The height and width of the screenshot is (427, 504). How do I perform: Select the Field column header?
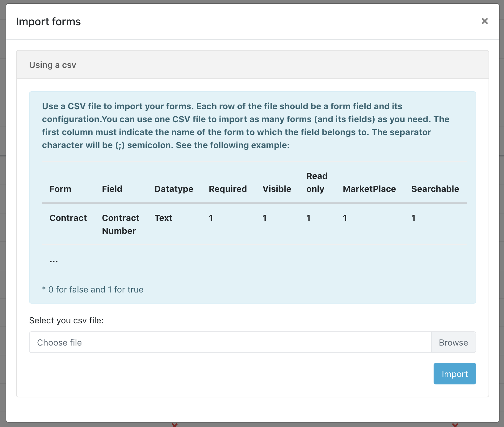tap(112, 189)
